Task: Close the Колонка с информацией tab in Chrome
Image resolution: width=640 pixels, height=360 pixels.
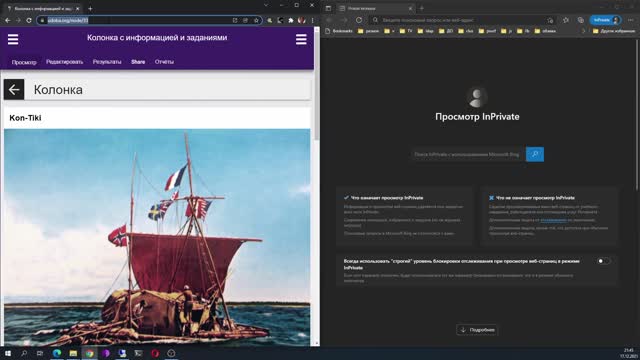Action: [x=78, y=8]
